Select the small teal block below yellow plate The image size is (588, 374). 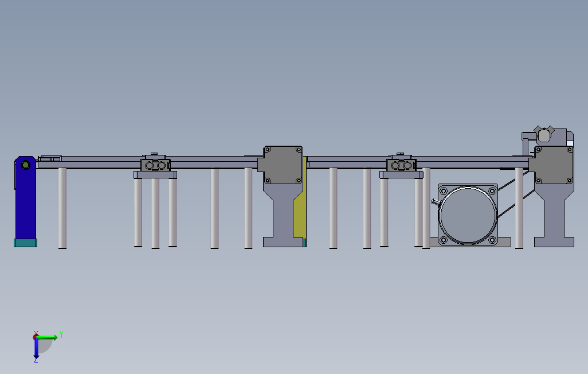[304, 243]
